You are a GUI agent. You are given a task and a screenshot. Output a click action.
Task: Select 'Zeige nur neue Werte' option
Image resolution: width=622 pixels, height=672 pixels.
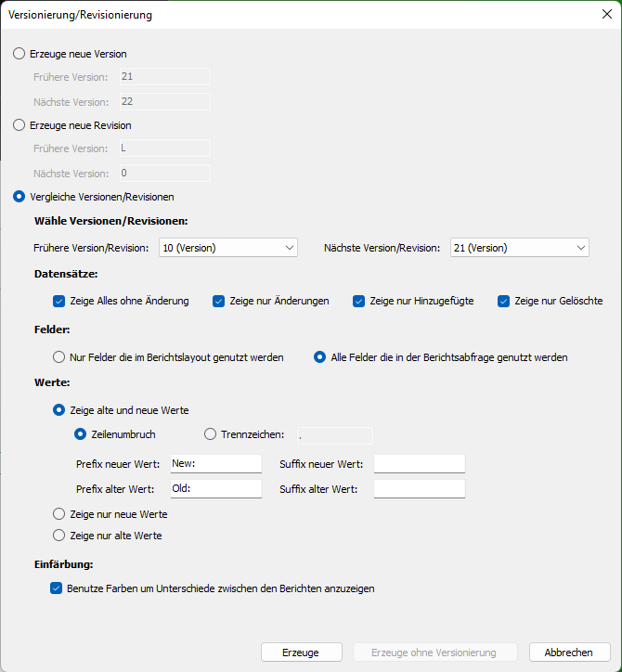click(59, 513)
